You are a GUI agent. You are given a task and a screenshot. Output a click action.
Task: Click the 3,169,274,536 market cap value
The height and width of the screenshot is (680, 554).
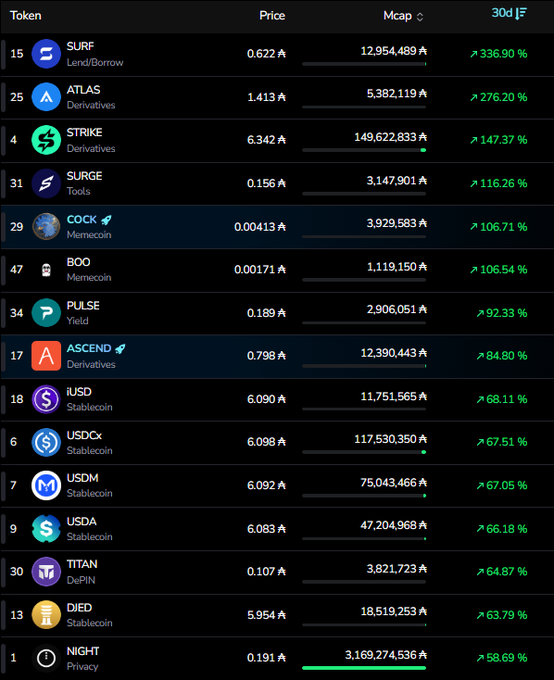tap(386, 655)
